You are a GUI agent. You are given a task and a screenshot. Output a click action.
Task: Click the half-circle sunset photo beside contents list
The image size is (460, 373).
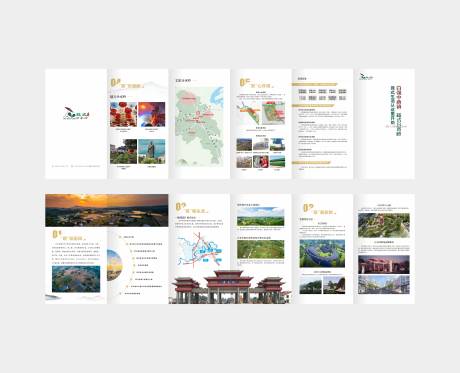point(115,265)
